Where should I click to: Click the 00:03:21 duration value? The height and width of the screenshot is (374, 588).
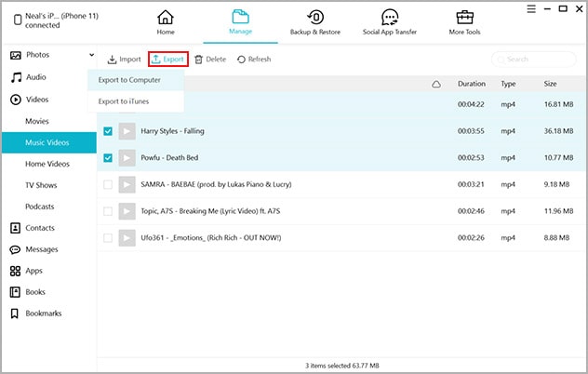pyautogui.click(x=471, y=184)
